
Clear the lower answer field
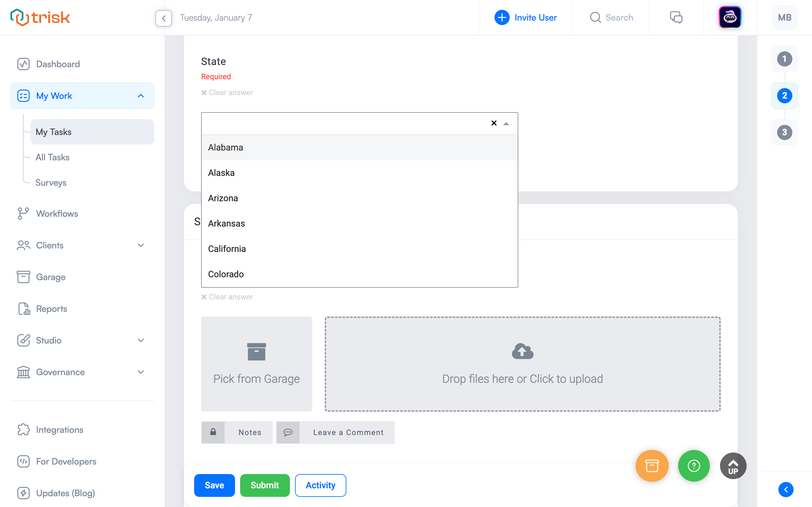(x=227, y=297)
